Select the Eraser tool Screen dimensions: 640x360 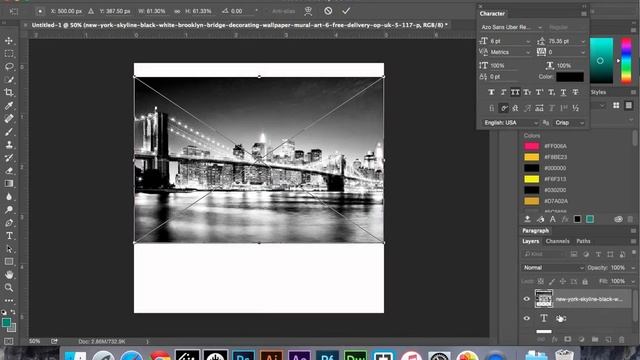tap(9, 171)
